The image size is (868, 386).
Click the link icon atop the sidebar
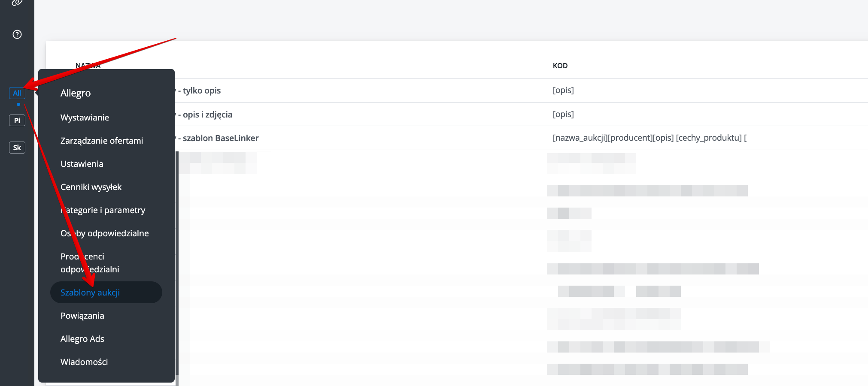[17, 3]
